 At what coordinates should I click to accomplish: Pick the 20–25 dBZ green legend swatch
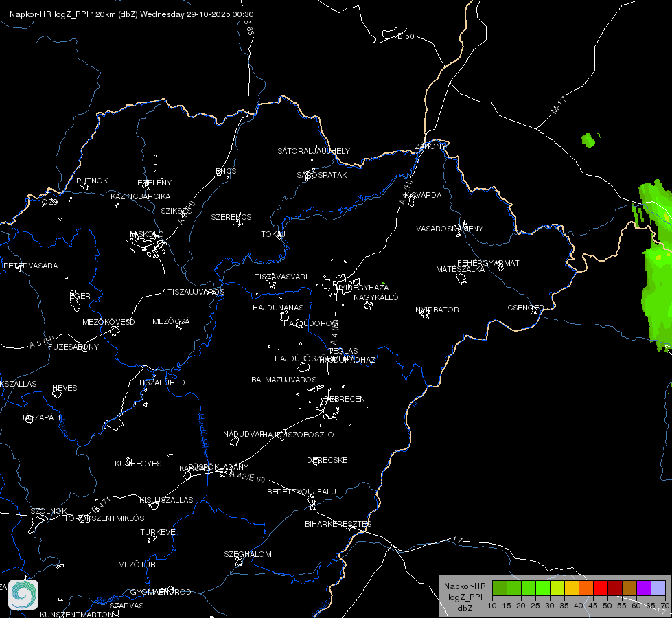tap(529, 588)
